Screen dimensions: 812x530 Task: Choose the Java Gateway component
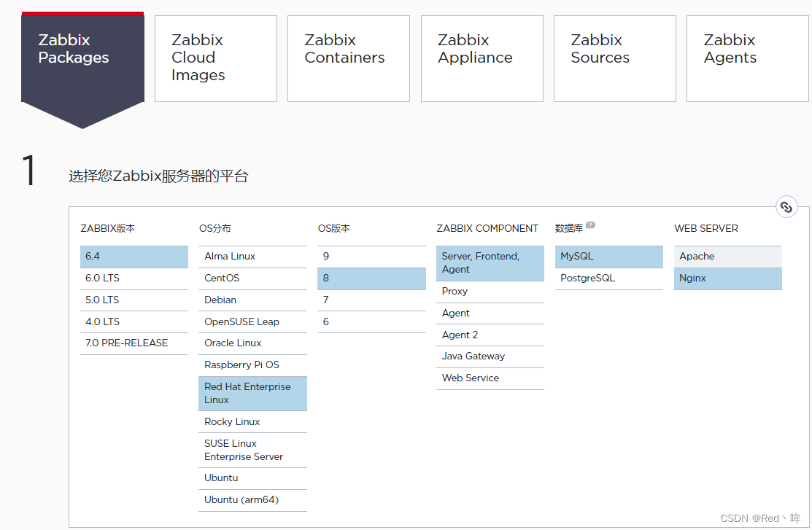coord(490,356)
